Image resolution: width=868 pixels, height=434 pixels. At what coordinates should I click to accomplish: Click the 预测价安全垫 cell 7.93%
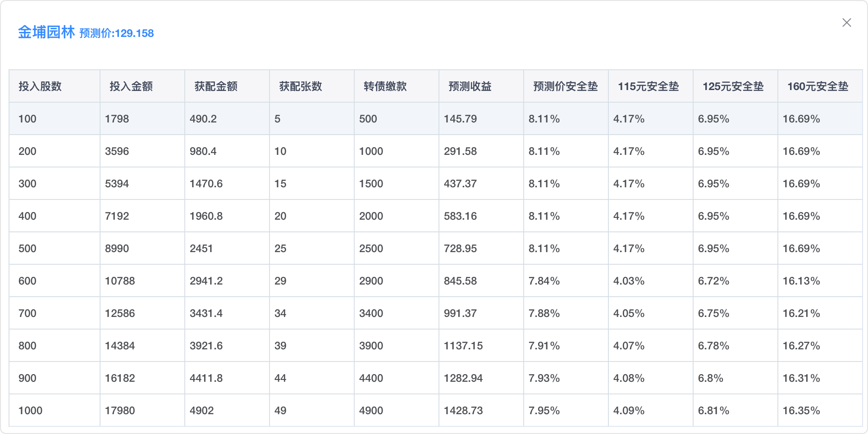pyautogui.click(x=544, y=378)
